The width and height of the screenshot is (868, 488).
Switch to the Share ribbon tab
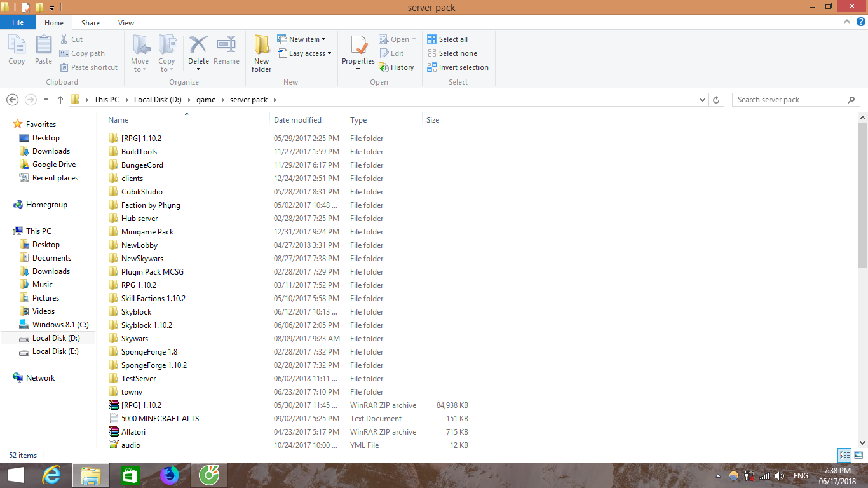(x=90, y=23)
